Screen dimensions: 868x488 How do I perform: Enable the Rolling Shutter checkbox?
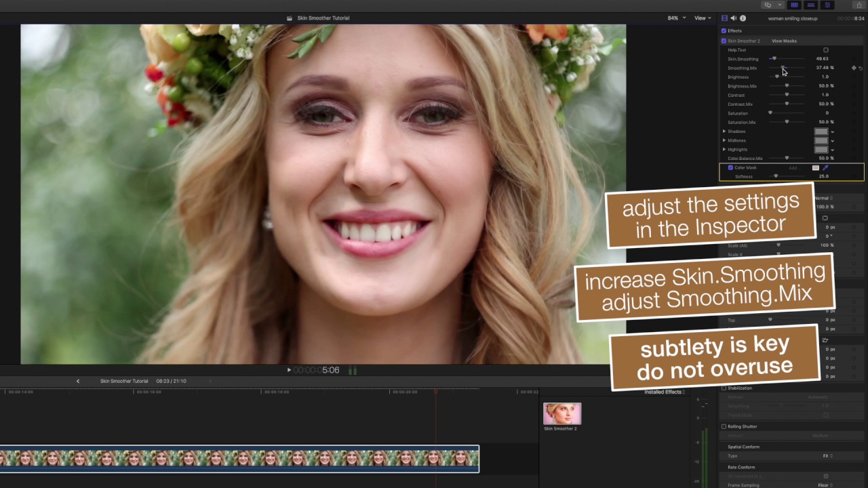tap(724, 426)
